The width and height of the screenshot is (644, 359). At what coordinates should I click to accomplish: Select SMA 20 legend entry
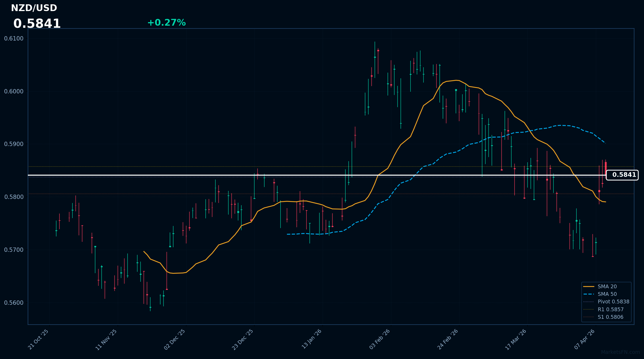tap(600, 286)
